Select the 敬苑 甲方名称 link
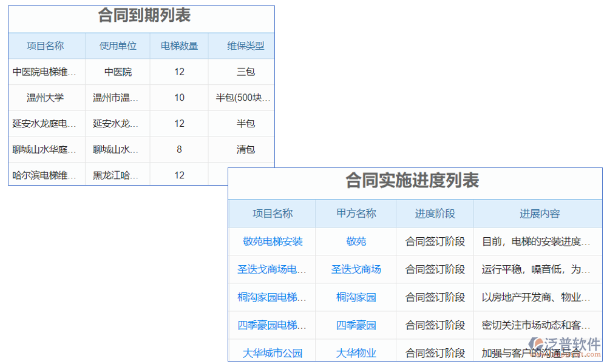Screen dimensions: 607x364 click(356, 241)
